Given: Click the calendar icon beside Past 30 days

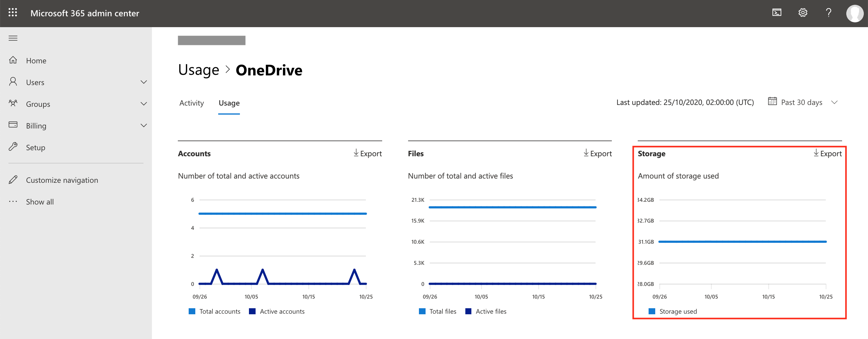Looking at the screenshot, I should coord(772,101).
